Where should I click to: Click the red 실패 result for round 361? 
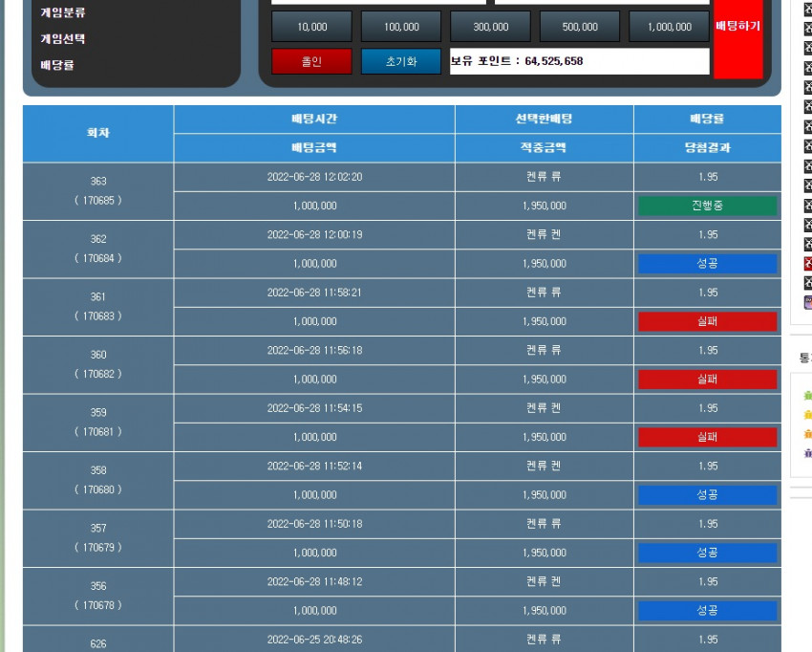click(707, 321)
